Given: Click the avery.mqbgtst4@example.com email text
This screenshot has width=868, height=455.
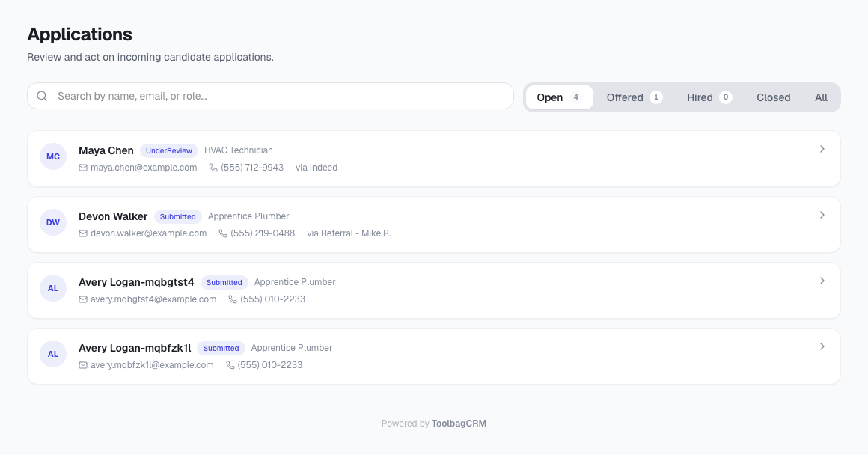Looking at the screenshot, I should point(153,299).
